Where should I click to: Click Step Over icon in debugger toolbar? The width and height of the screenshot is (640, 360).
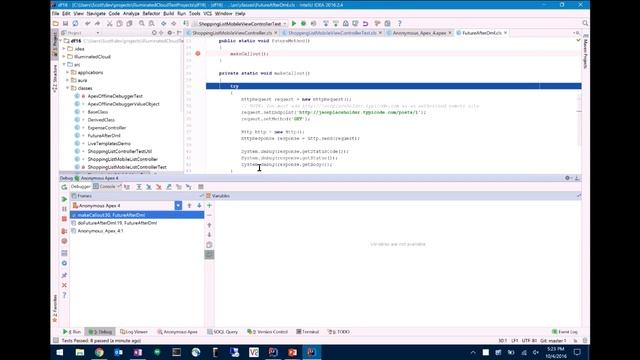pyautogui.click(x=139, y=187)
